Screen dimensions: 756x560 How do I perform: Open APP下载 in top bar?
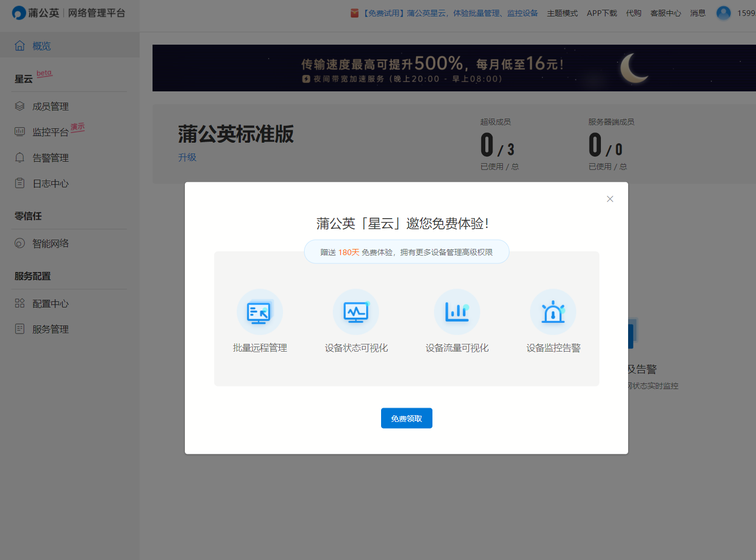602,13
